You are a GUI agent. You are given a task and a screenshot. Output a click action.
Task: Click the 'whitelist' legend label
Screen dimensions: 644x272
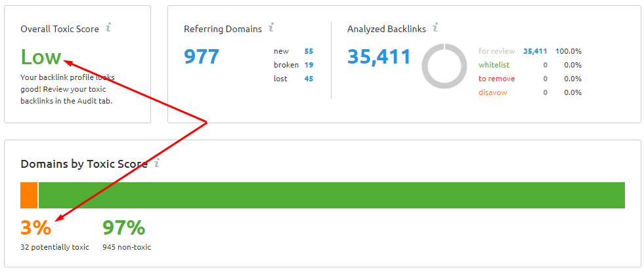[494, 65]
